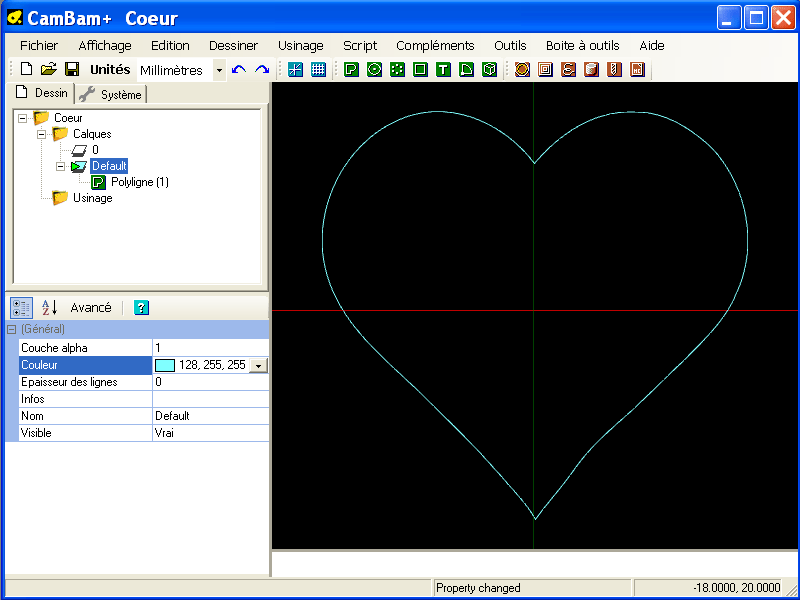Select layer 0 in the tree
800x600 pixels.
coord(95,150)
